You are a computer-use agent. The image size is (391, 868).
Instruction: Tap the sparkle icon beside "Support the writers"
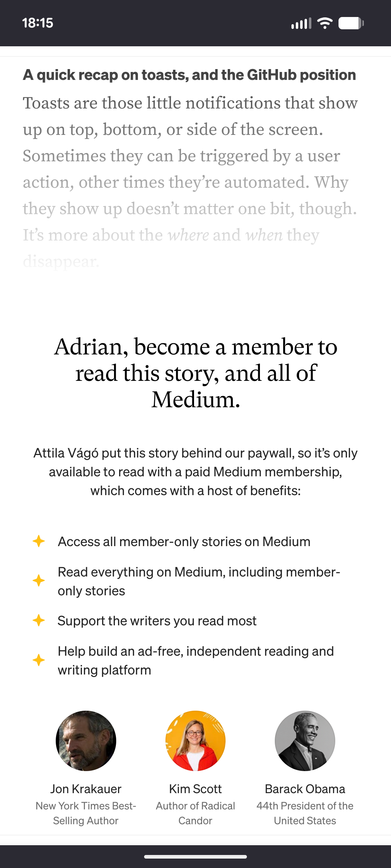point(39,621)
